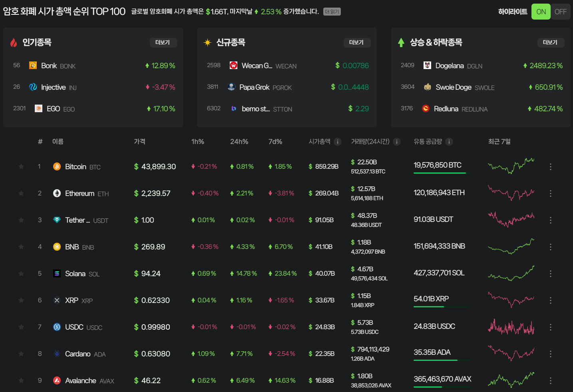
Task: Open the Avalanche row options menu
Action: tap(551, 380)
